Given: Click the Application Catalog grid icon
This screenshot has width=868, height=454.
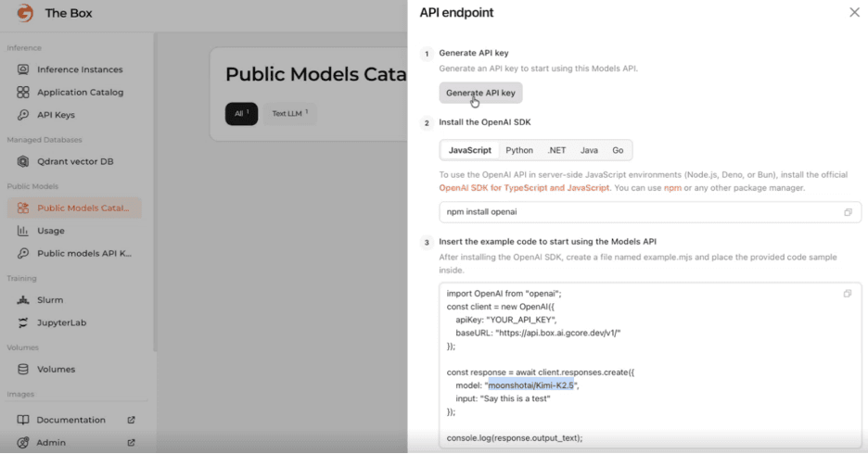Looking at the screenshot, I should (23, 93).
